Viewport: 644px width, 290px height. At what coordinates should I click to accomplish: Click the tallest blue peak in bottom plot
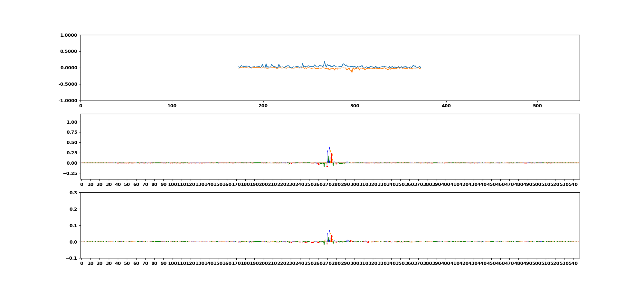[x=329, y=230]
